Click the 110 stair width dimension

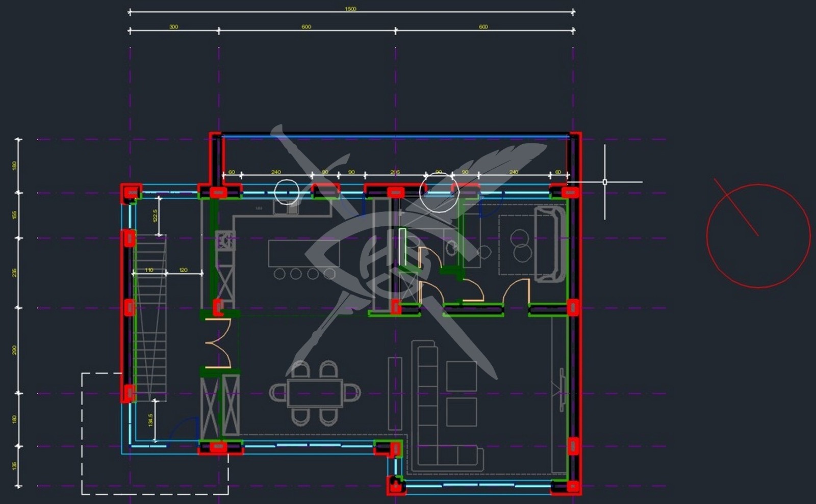[x=149, y=270]
